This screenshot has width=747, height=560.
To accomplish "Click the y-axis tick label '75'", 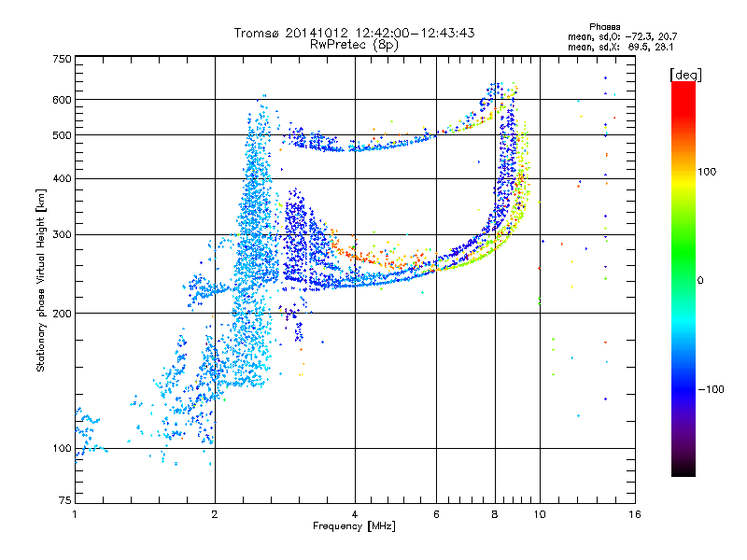I will pos(65,500).
